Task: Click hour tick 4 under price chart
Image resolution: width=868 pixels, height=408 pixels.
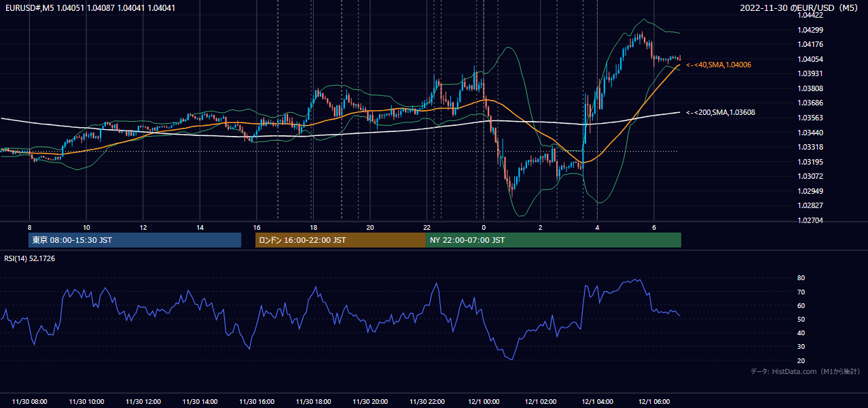Action: pos(597,227)
